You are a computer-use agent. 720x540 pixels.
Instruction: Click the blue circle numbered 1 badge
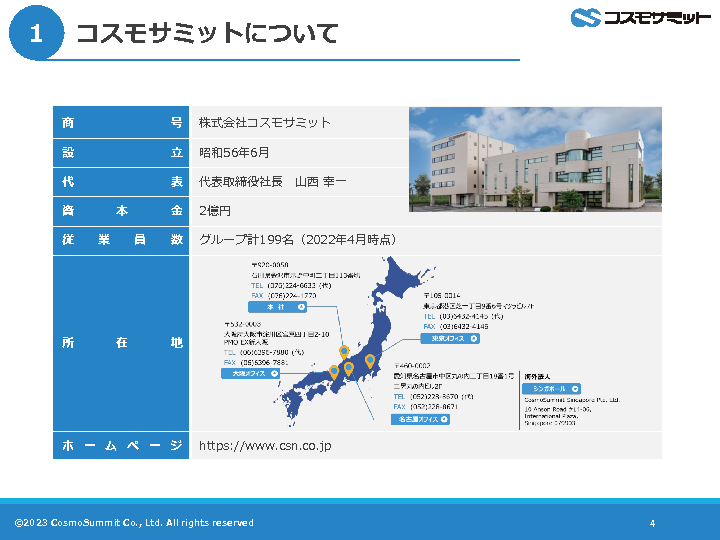pos(36,34)
